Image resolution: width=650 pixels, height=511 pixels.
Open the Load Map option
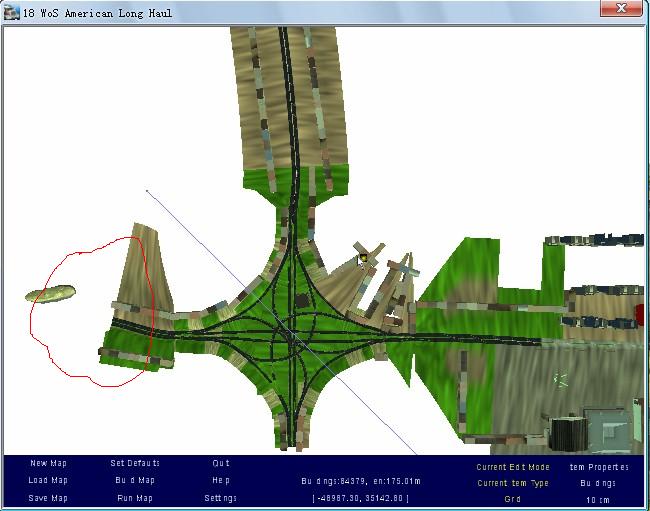pyautogui.click(x=48, y=480)
